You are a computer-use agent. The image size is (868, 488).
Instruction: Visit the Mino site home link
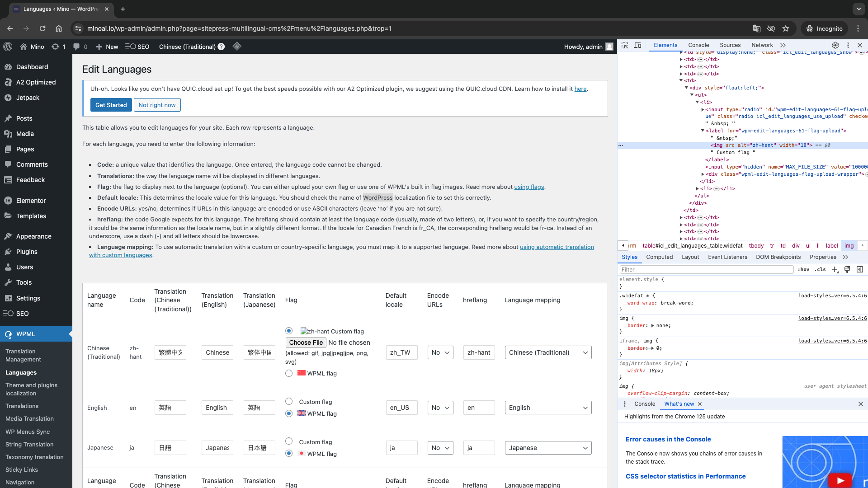(x=32, y=47)
